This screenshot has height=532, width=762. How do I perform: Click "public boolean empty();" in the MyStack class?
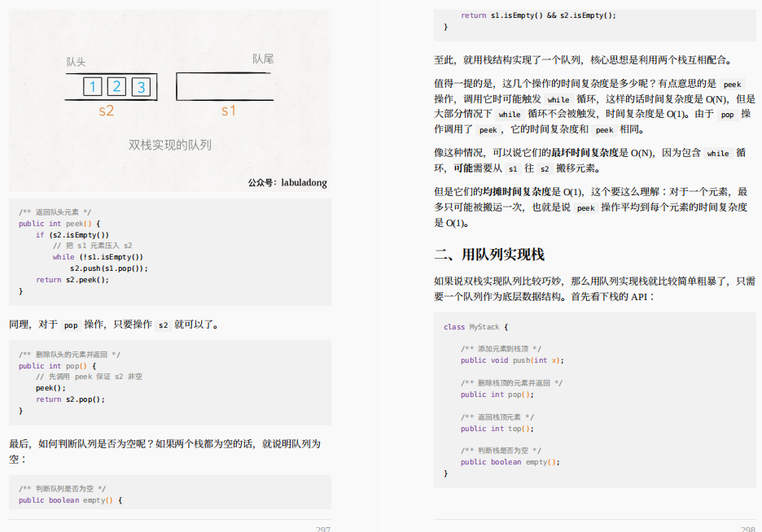pos(510,462)
